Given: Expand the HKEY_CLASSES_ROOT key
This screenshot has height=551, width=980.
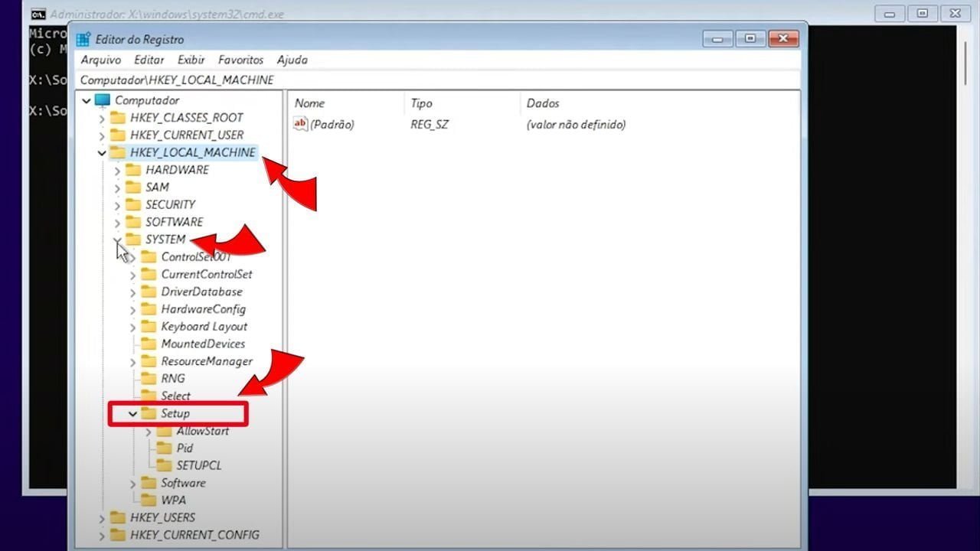Looking at the screenshot, I should pyautogui.click(x=102, y=119).
